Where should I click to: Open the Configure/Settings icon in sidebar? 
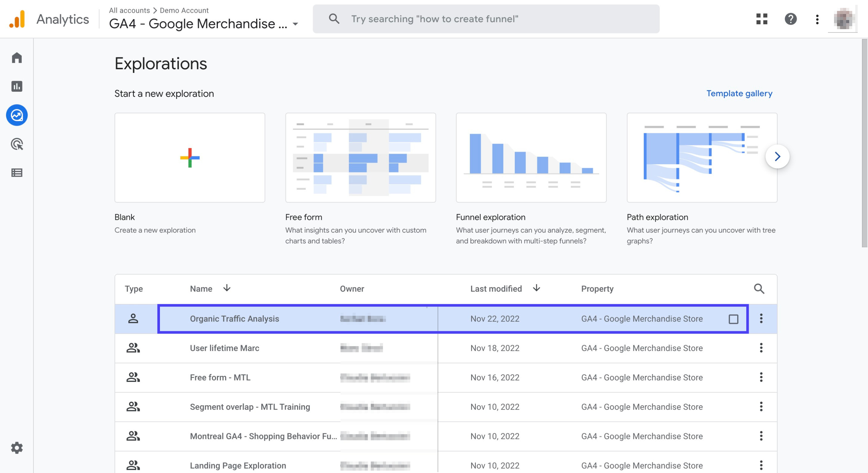(x=17, y=448)
